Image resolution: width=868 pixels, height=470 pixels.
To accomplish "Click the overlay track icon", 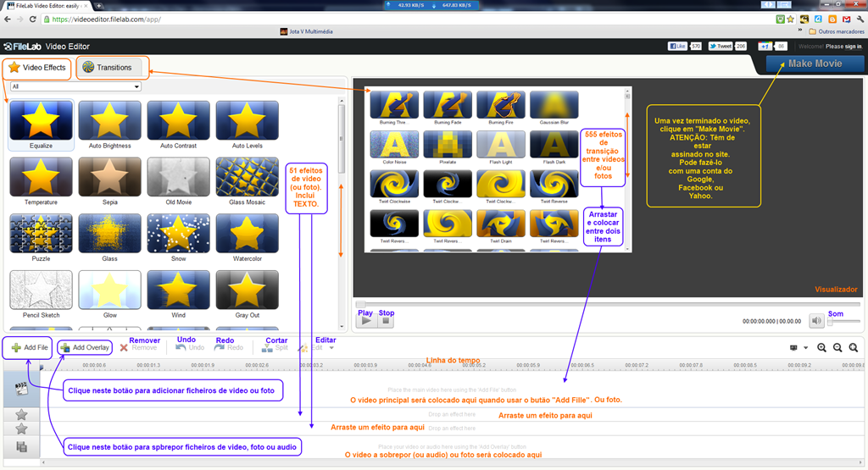I will pyautogui.click(x=21, y=447).
